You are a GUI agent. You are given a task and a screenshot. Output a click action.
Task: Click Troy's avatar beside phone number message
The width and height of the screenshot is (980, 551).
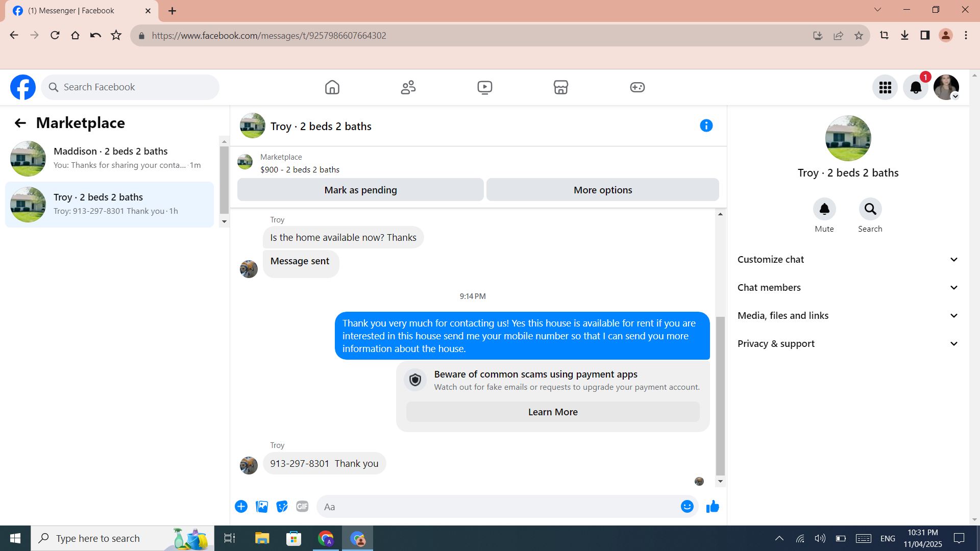(x=249, y=465)
